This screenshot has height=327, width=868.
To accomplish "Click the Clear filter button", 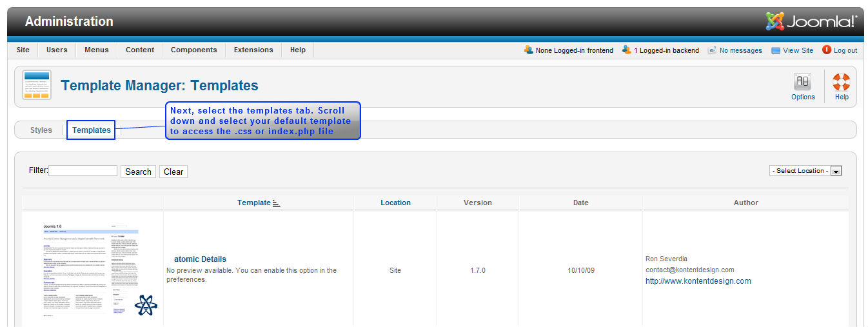I will (x=173, y=172).
